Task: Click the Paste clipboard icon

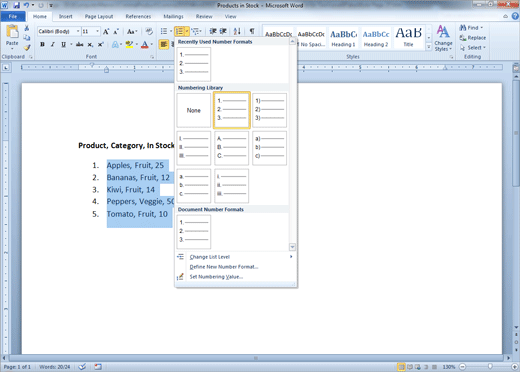Action: (12, 32)
